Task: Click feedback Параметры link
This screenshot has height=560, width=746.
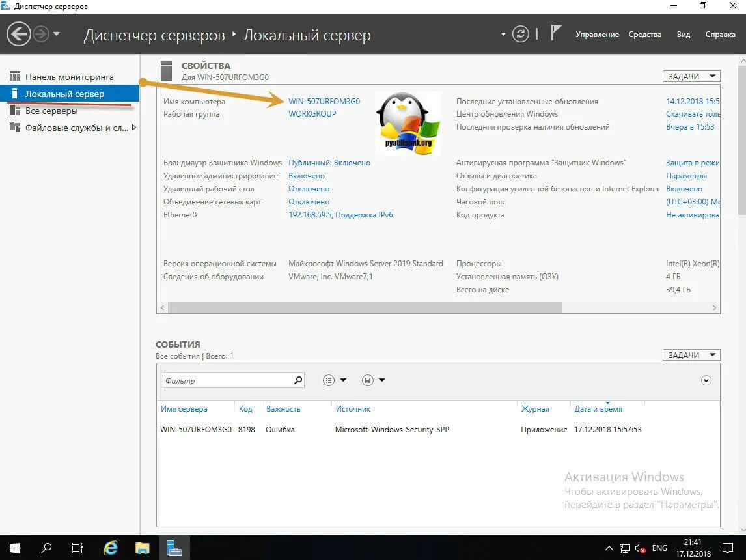Action: point(686,176)
